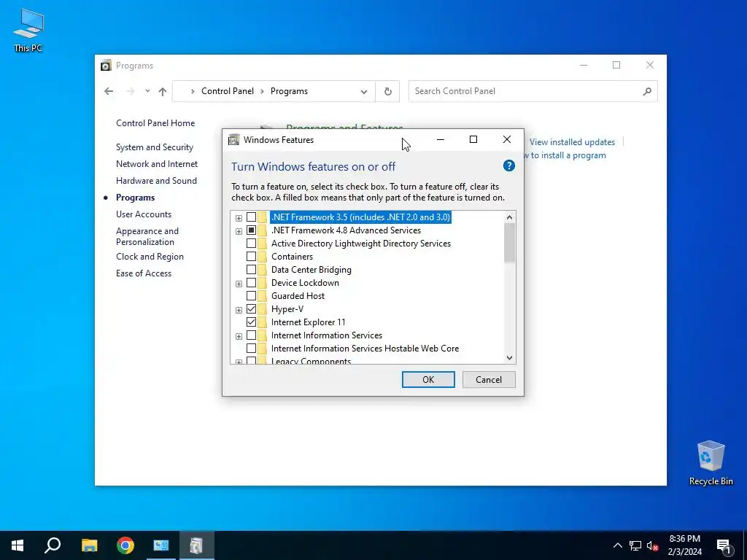Launch Google Chrome from the taskbar
747x560 pixels.
[x=125, y=545]
